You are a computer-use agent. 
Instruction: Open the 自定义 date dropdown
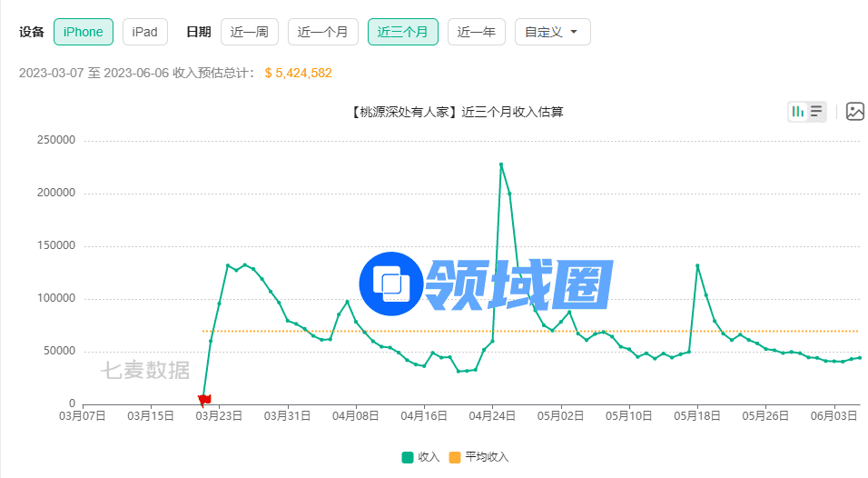(x=552, y=32)
